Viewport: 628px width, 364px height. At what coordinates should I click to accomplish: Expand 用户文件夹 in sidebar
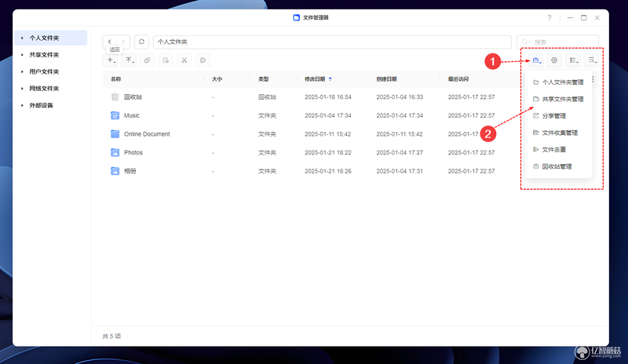tap(22, 71)
